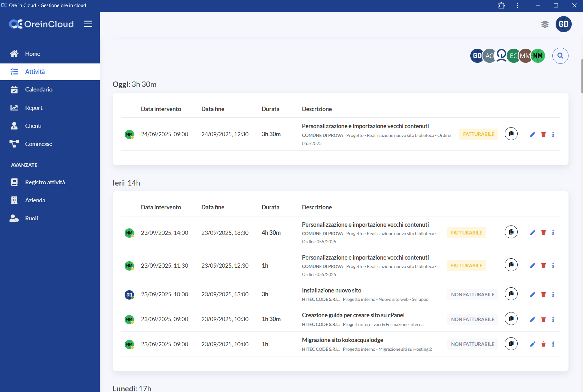Delete the 23/09 14:00 activity entry
Screen dimensions: 583x392
pos(543,233)
